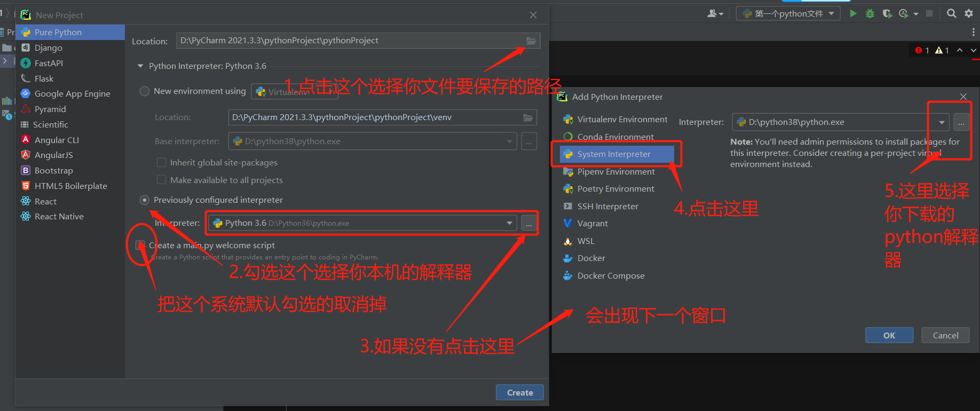The image size is (980, 411).
Task: Browse for project location folder
Action: click(531, 41)
